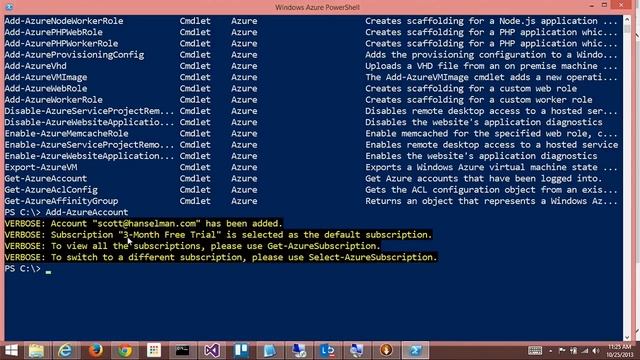Open the PowerShell window system menu icon

click(9, 7)
